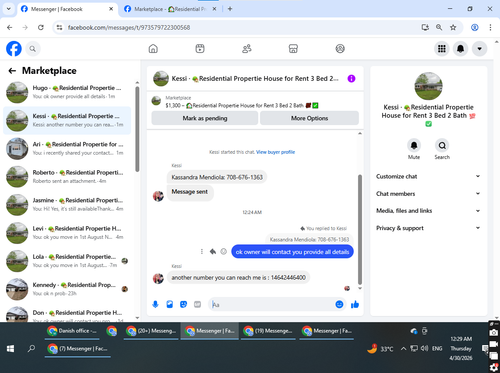Open the View buyer profile link
Image resolution: width=500 pixels, height=373 pixels.
point(275,152)
